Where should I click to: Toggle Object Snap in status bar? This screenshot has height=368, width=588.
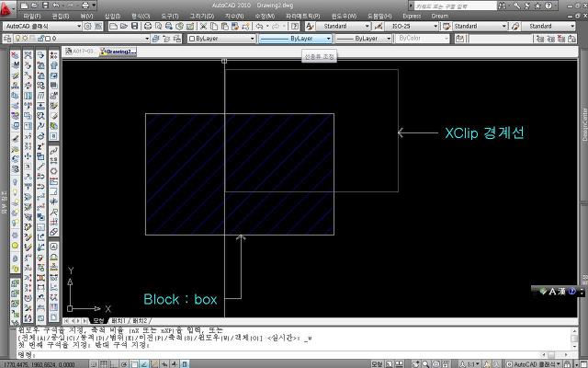coord(134,364)
